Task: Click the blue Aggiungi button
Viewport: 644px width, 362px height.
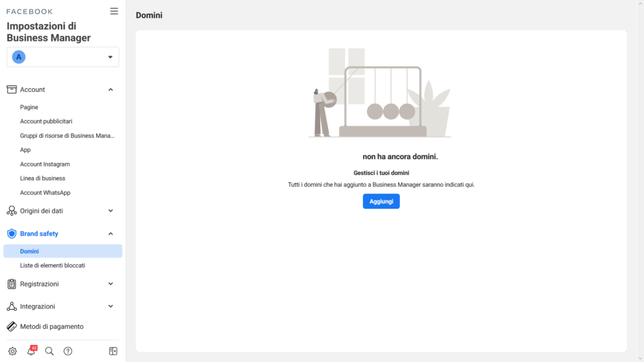Action: pyautogui.click(x=381, y=202)
